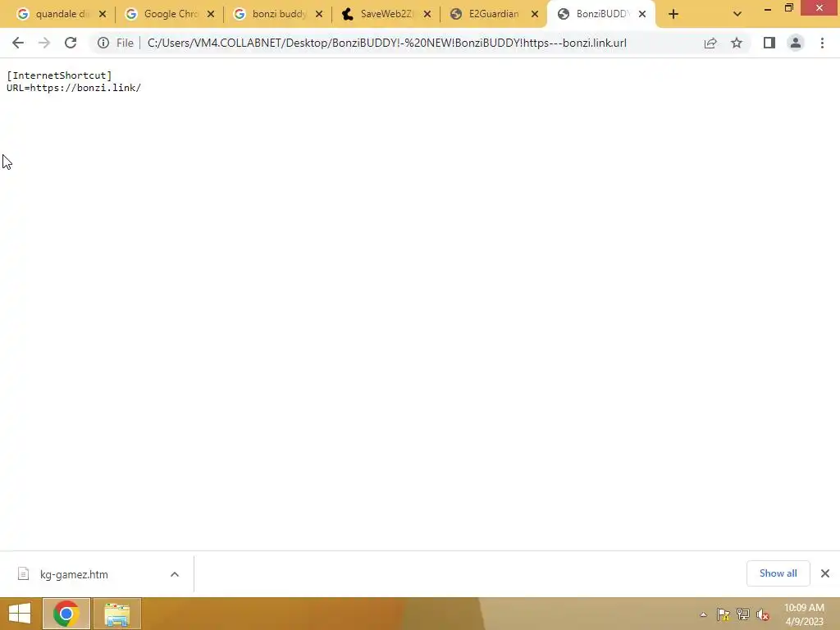The height and width of the screenshot is (630, 840).
Task: Close the E2Guardian tab
Action: point(535,15)
